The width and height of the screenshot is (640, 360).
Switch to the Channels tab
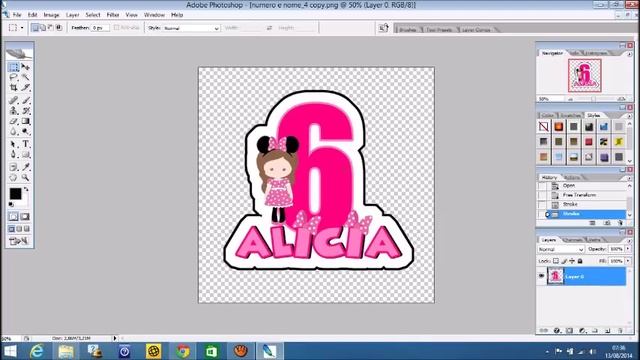(572, 240)
